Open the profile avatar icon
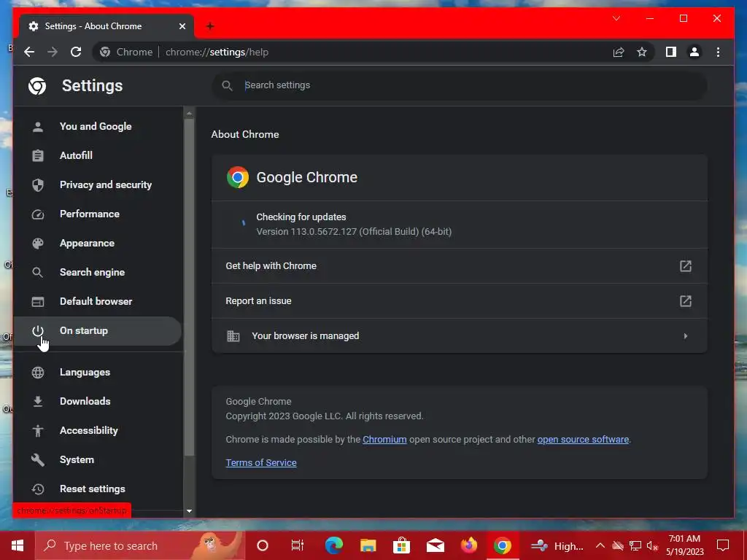747x560 pixels. pos(694,52)
